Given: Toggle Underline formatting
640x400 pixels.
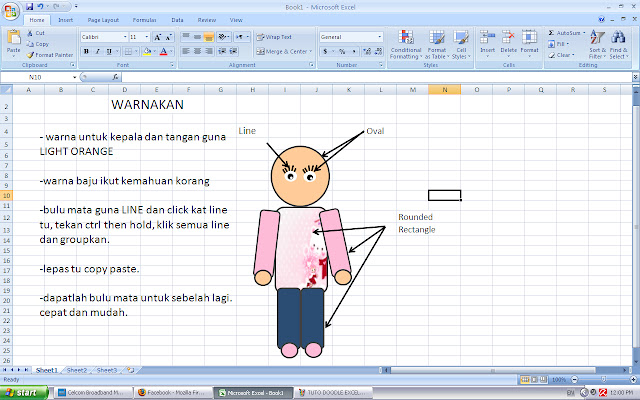Looking at the screenshot, I should point(109,51).
